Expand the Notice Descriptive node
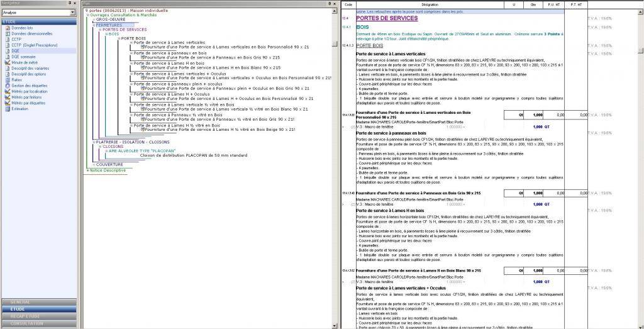 tap(88, 170)
